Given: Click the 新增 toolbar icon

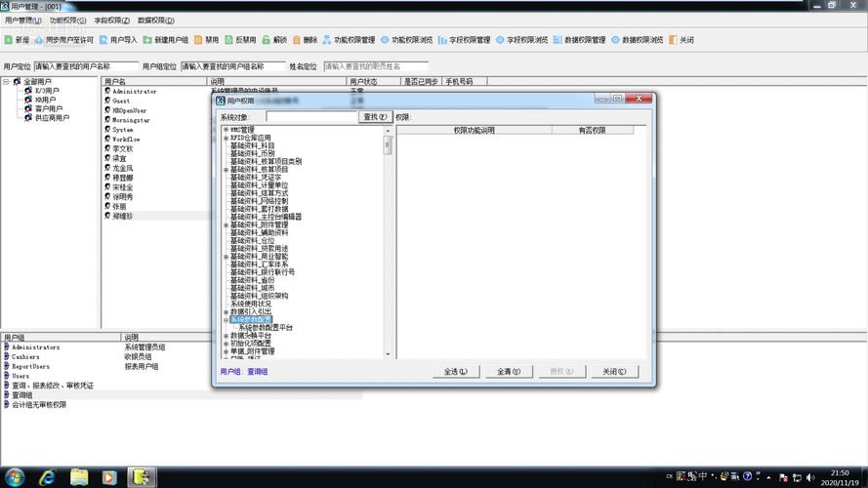Looking at the screenshot, I should pyautogui.click(x=9, y=40).
